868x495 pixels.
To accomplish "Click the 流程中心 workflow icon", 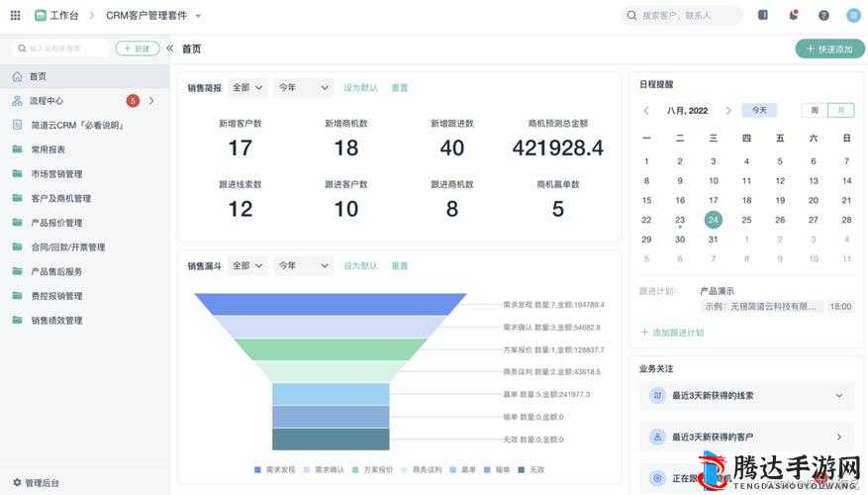I will click(x=17, y=101).
